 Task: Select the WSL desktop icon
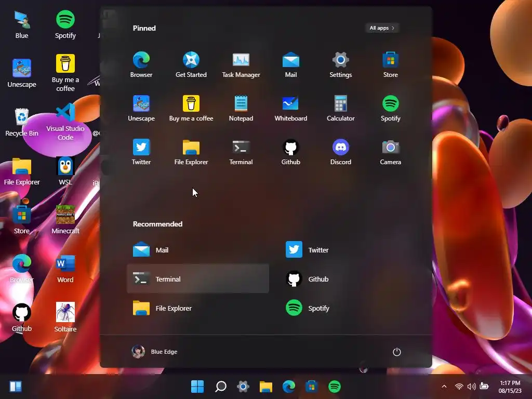pyautogui.click(x=65, y=171)
